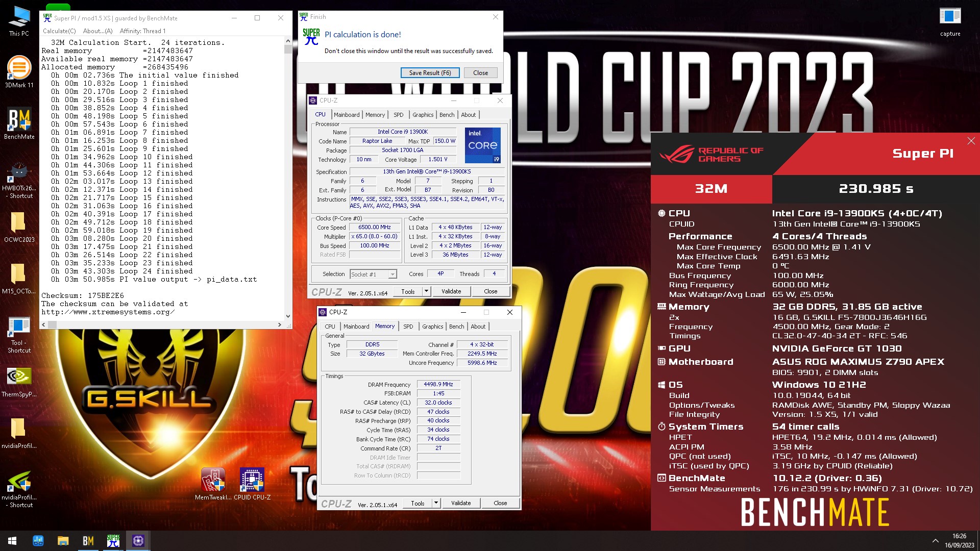The height and width of the screenshot is (551, 980).
Task: Open File Explorer from taskbar
Action: point(63,541)
